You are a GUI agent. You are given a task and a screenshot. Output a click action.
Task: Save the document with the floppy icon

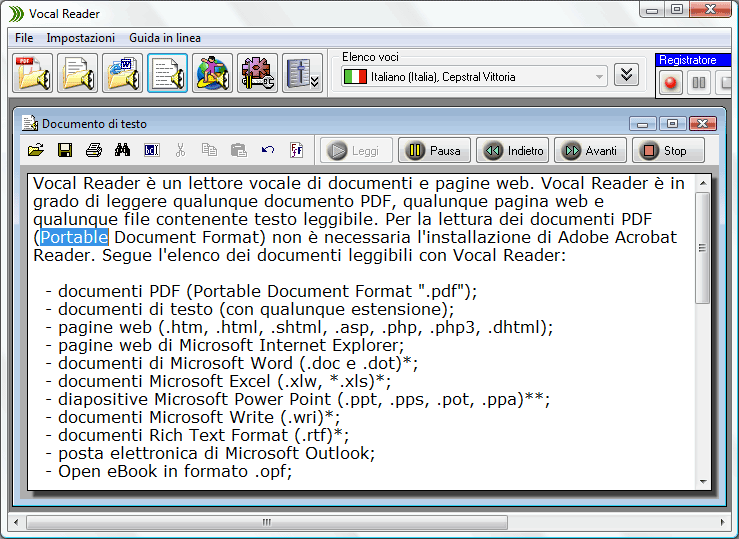(65, 150)
